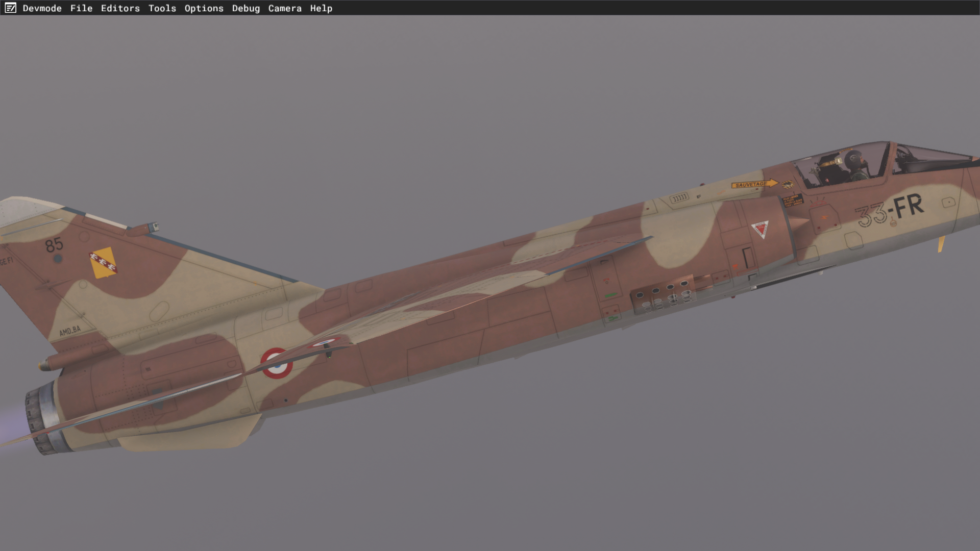Click the number 85 on the tail fin
Image resolution: width=980 pixels, height=551 pixels.
(54, 245)
